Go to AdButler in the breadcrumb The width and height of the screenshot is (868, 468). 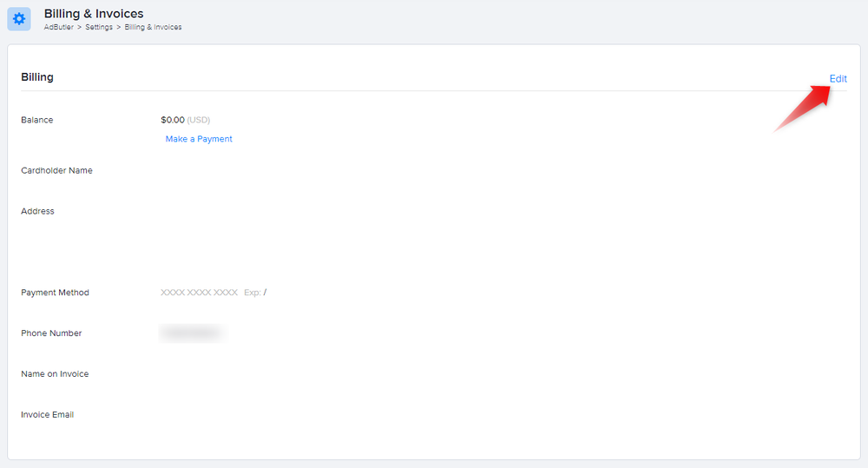tap(59, 27)
